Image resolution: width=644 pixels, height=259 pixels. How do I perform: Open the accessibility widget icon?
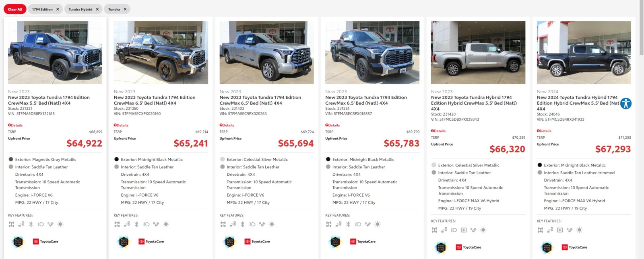tap(626, 103)
